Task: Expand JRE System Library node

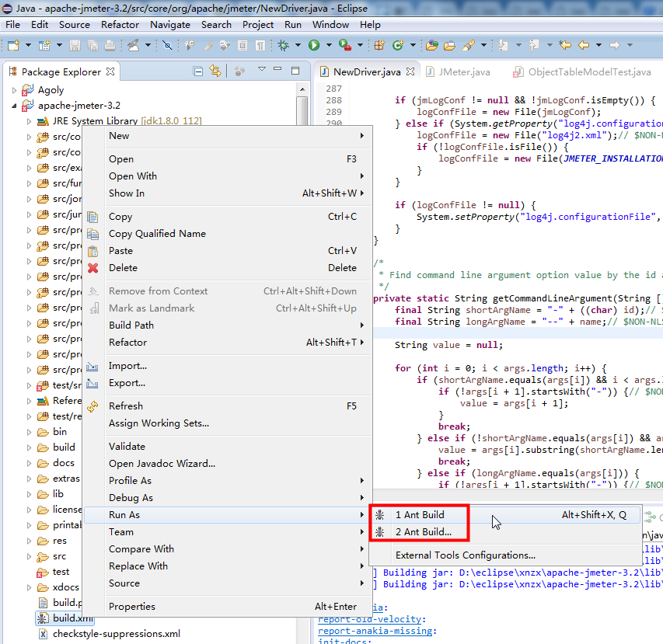Action: [29, 121]
